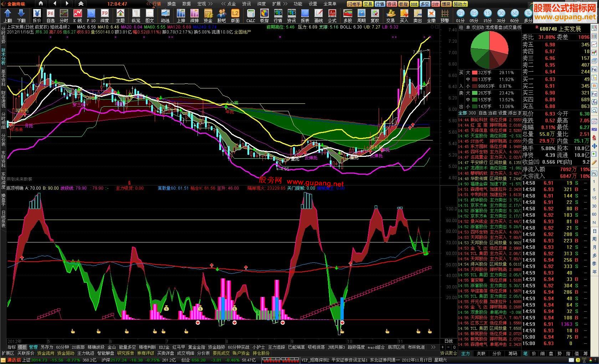Click the buy/sell volume pie chart
This screenshot has width=599, height=364.
[x=489, y=50]
